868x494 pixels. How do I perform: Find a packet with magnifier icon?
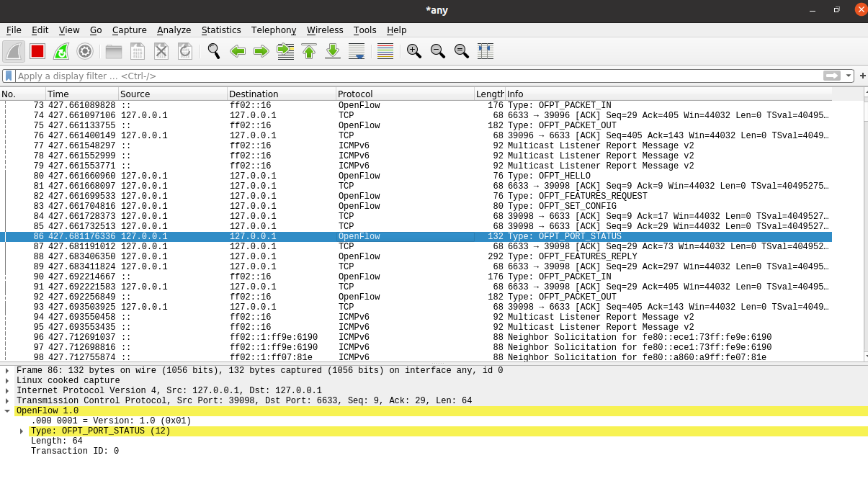tap(214, 51)
